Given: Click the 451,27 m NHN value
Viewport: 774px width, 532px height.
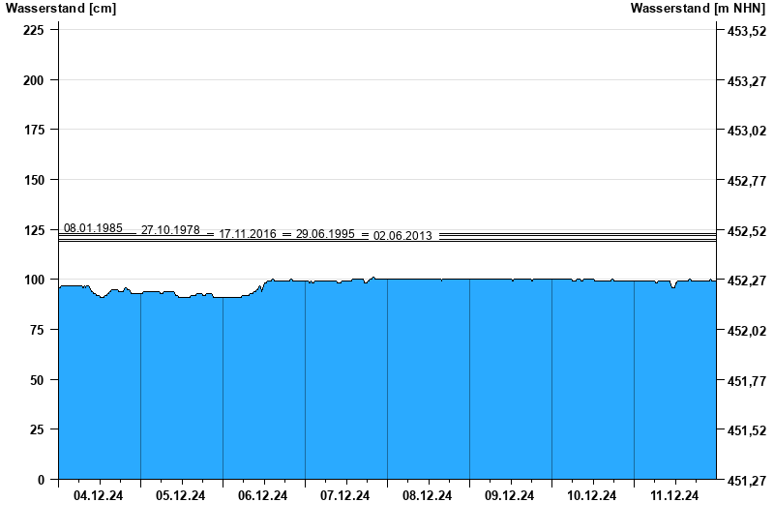Looking at the screenshot, I should click(747, 481).
